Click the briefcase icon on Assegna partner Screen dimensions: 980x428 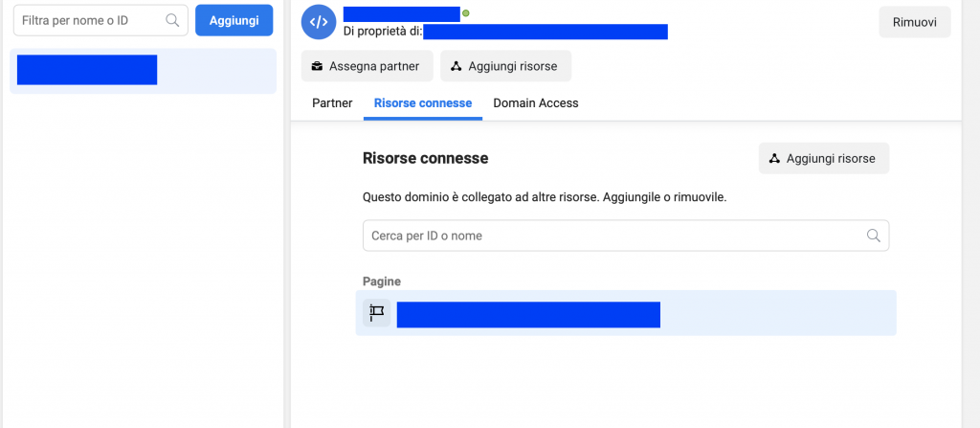[317, 66]
